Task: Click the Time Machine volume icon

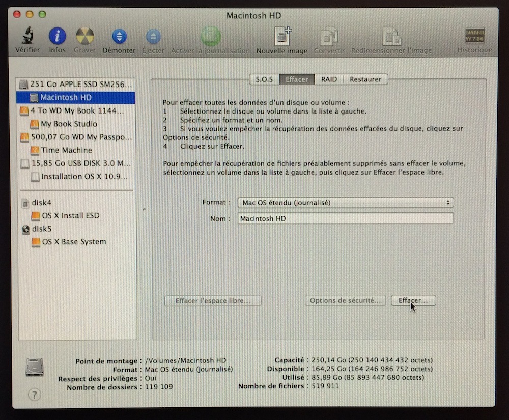Action: click(x=35, y=150)
